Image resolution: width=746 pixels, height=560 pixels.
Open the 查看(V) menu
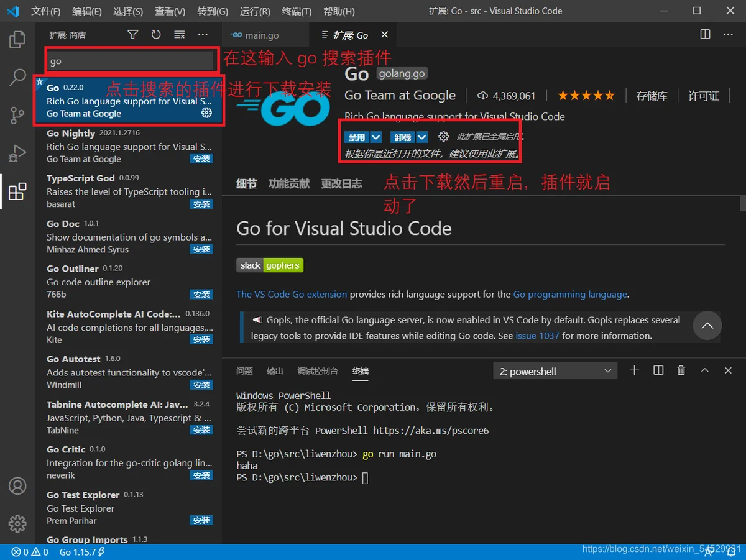click(170, 11)
